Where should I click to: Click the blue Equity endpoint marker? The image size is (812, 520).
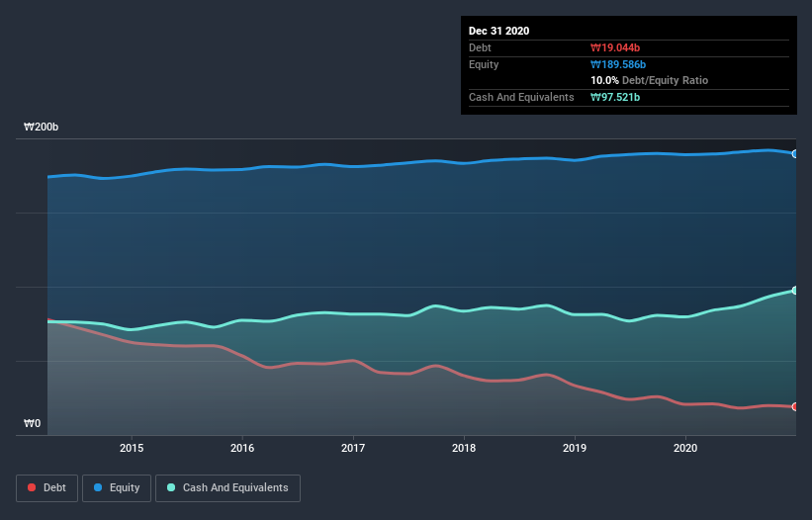(795, 153)
